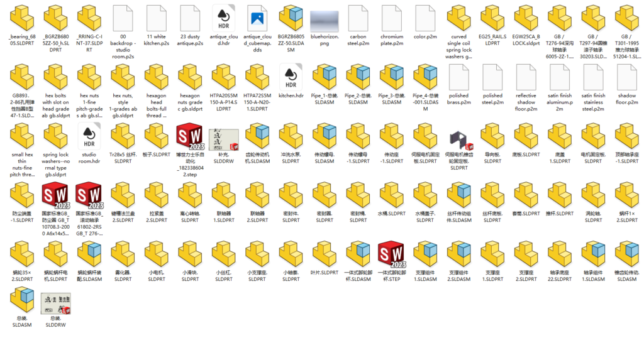Select the kitchen.hdr HDR icon
The height and width of the screenshot is (343, 644).
point(291,77)
